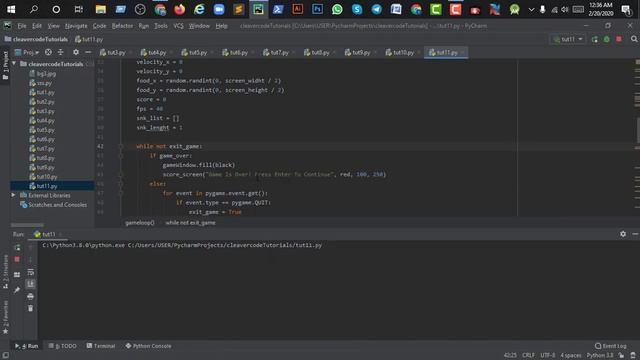Click cleavercodeTutorials breadcrumb in navigation bar
Image resolution: width=640 pixels, height=360 pixels.
pyautogui.click(x=36, y=39)
